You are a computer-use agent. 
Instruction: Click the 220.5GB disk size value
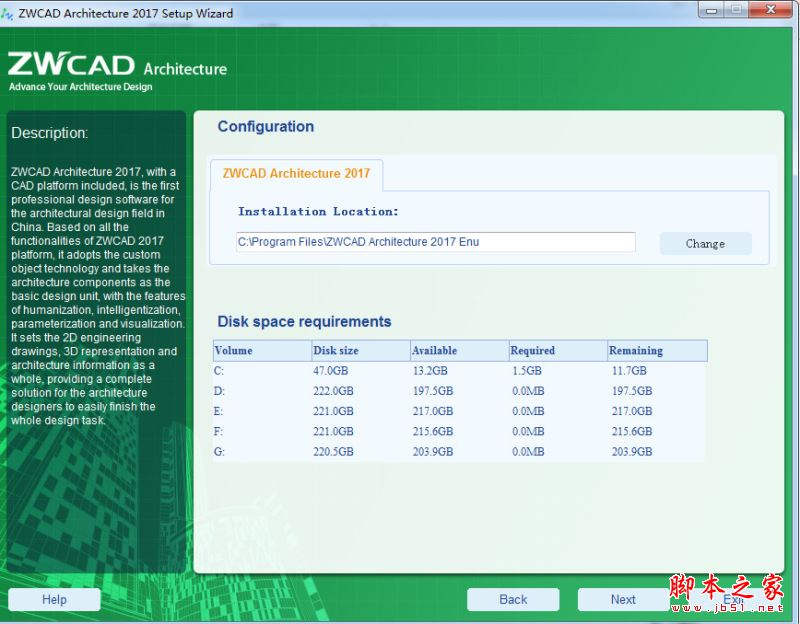[333, 452]
